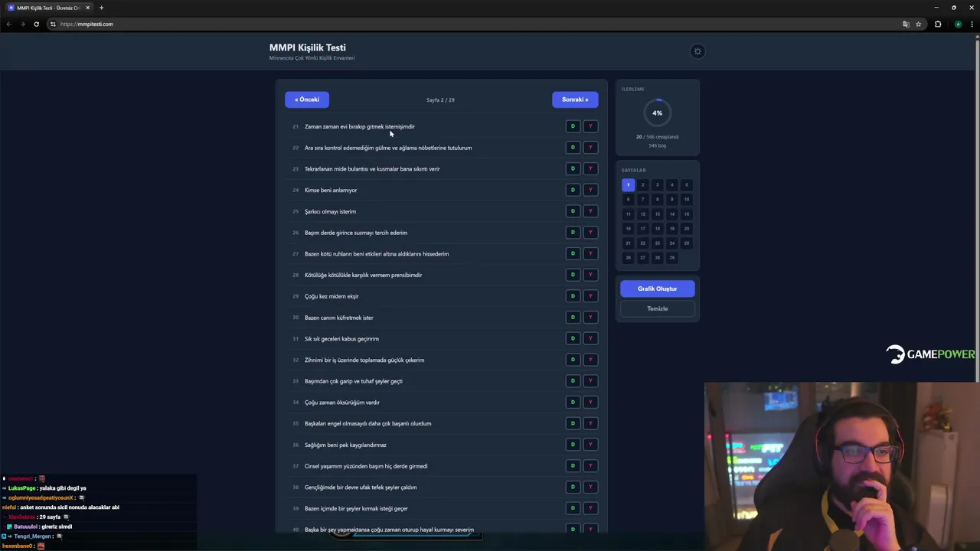Viewport: 980px width, 551px height.
Task: Pick D for question 38 about stealing
Action: [x=573, y=487]
